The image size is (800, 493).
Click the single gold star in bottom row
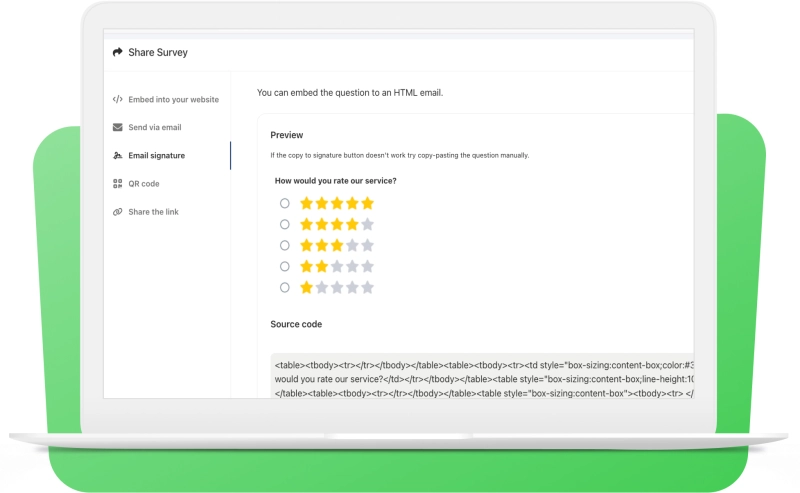tap(307, 287)
